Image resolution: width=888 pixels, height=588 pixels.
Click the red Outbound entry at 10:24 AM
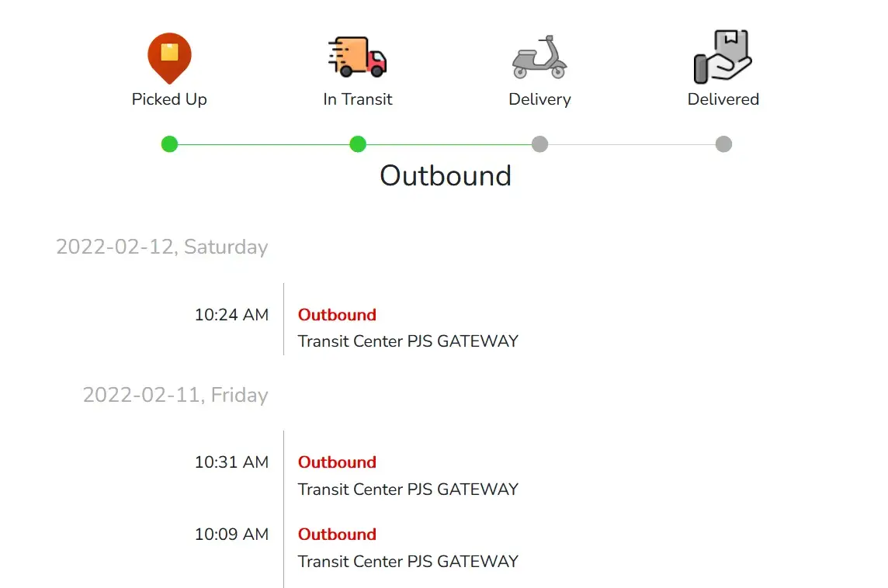pos(337,315)
